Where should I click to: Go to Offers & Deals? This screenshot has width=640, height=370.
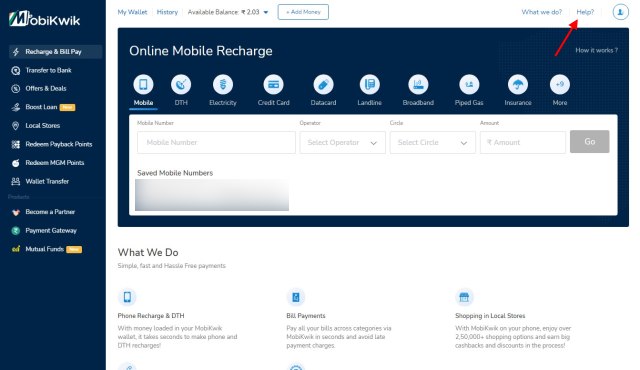46,89
